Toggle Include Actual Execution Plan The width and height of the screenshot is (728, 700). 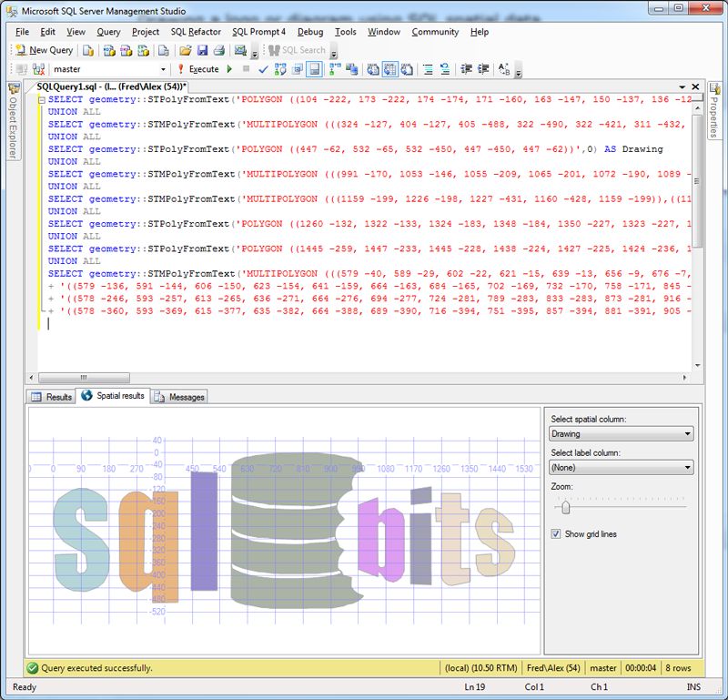(x=335, y=69)
